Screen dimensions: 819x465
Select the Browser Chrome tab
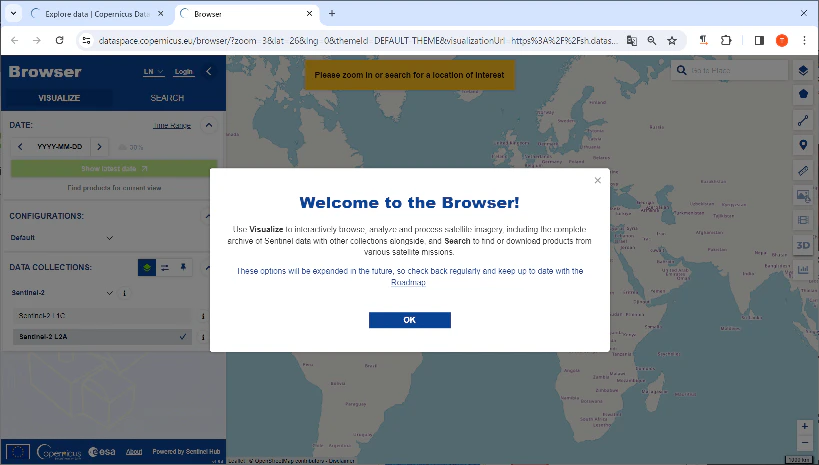pos(245,14)
